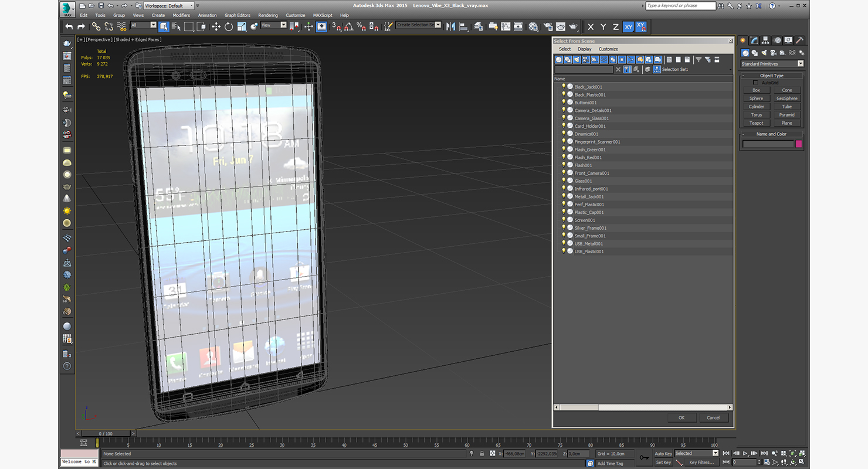Open the Workspace Default dropdown

(168, 5)
